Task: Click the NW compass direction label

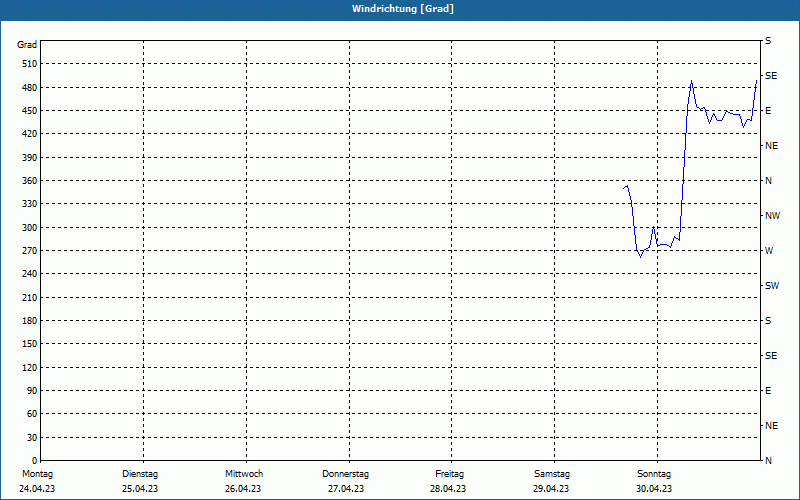Action: coord(772,216)
